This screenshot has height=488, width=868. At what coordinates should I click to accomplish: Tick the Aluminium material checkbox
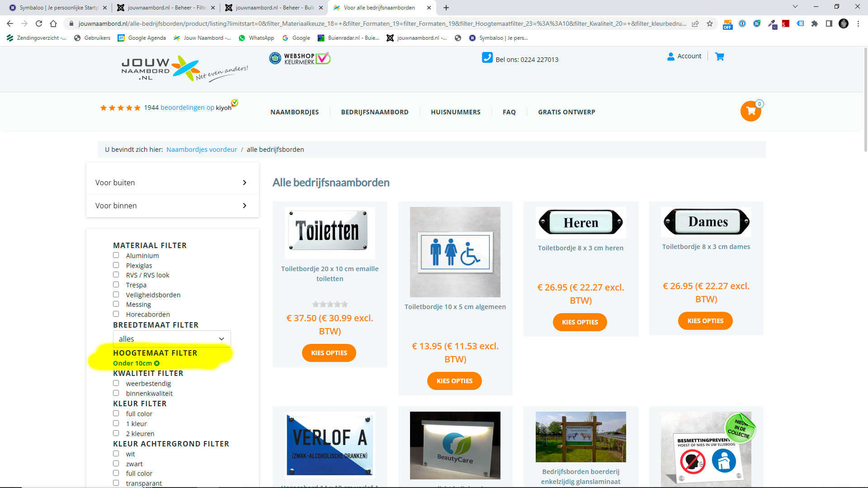tap(116, 255)
